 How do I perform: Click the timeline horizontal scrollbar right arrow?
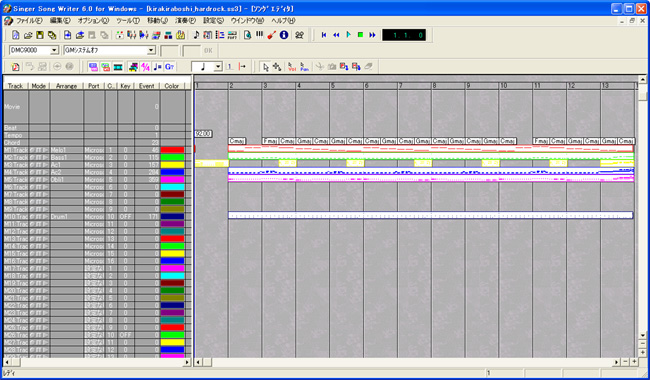click(x=616, y=363)
